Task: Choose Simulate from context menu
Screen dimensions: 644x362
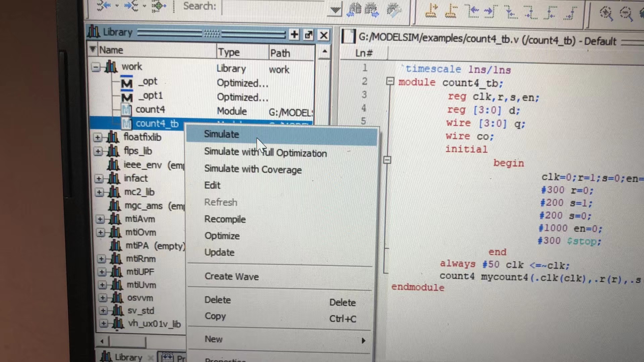Action: pyautogui.click(x=221, y=134)
